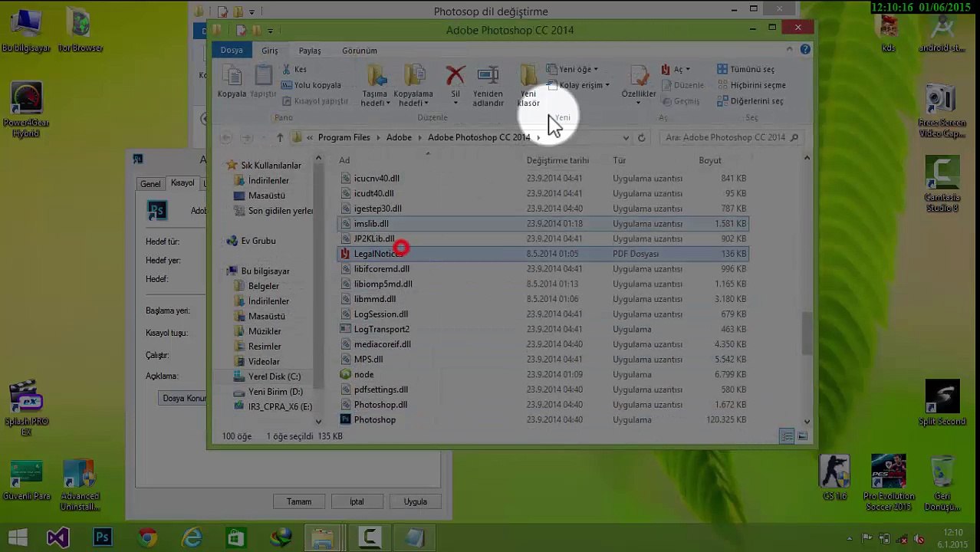Screen dimensions: 980x552
Task: Click Yolu kopyala in ribbon
Action: (311, 85)
